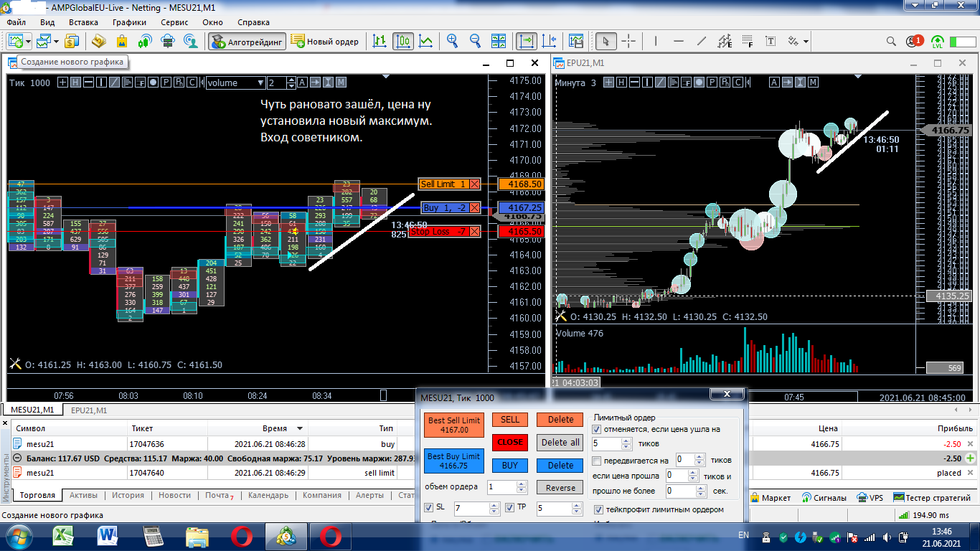This screenshot has height=551, width=980.
Task: Click H button in the Тик 1000 chart
Action: pyautogui.click(x=75, y=83)
